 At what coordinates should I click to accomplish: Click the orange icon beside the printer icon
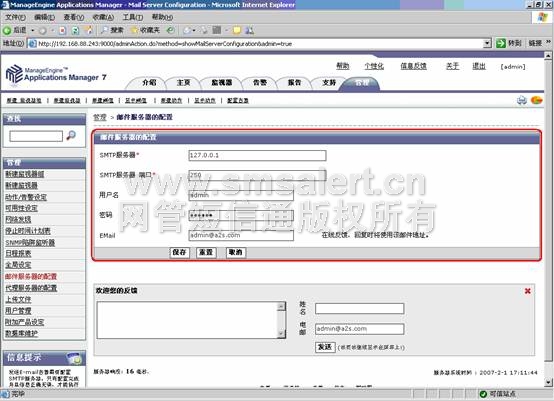pyautogui.click(x=536, y=100)
